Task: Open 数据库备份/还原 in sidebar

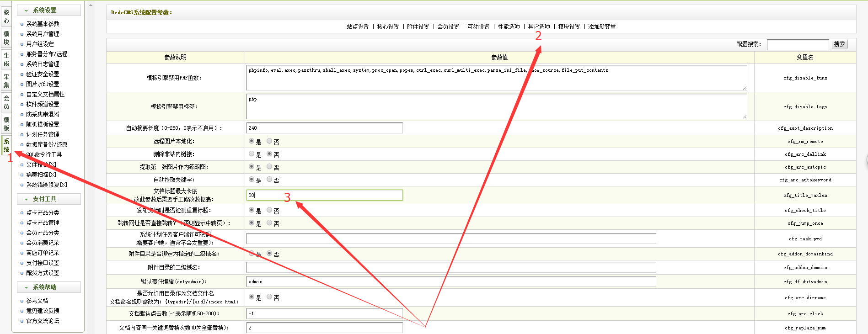Action: (47, 144)
